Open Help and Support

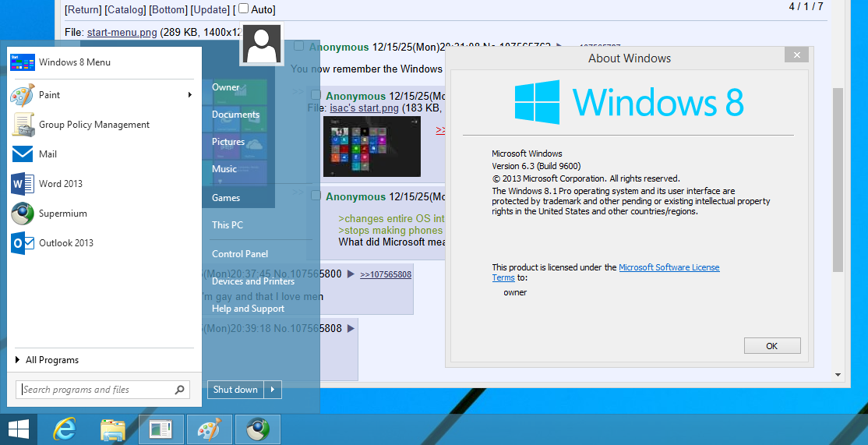click(248, 309)
